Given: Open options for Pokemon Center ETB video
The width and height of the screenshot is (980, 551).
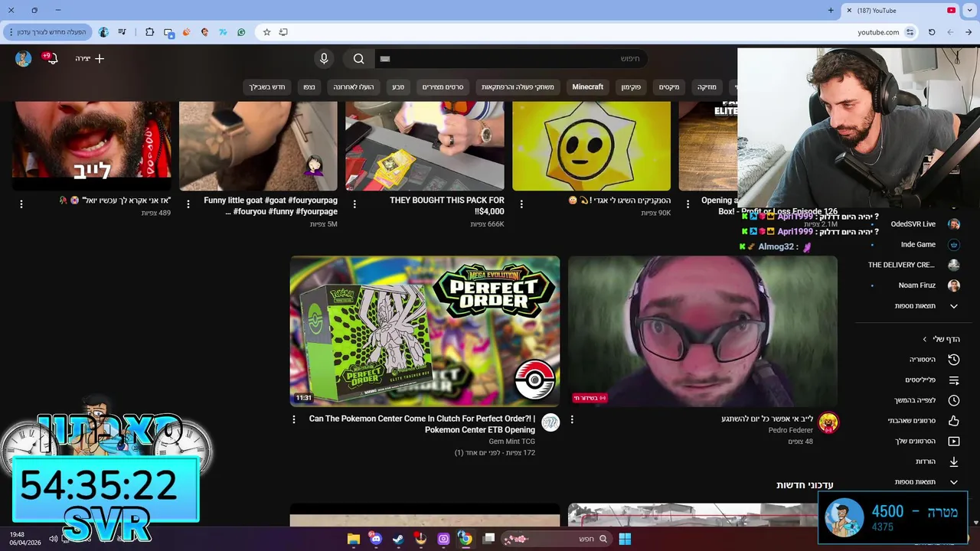Looking at the screenshot, I should pos(294,419).
